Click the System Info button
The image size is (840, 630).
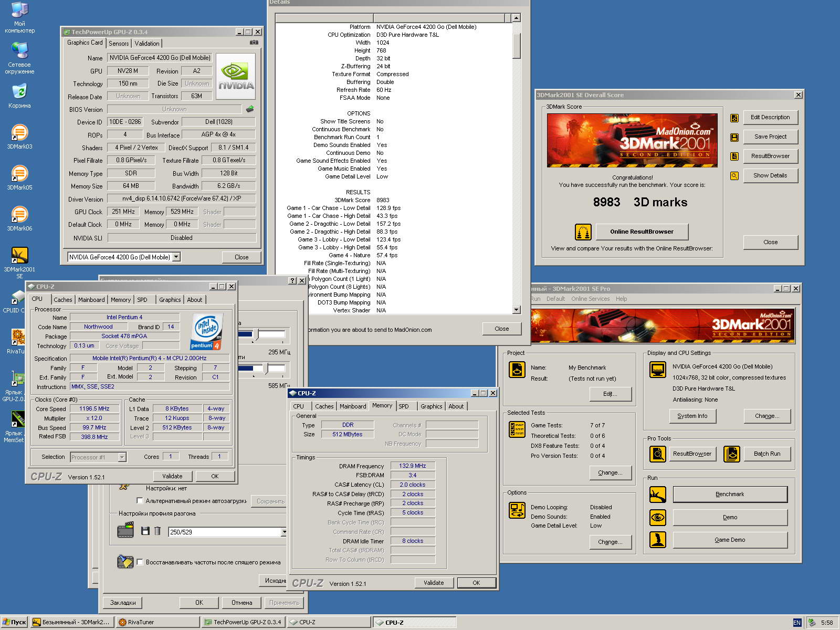click(x=692, y=416)
